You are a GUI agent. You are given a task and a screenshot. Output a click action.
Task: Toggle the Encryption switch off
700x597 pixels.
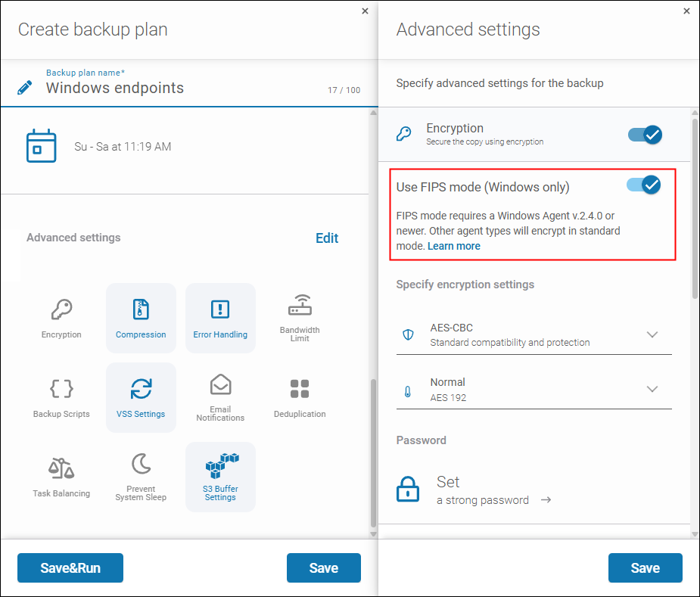point(645,135)
